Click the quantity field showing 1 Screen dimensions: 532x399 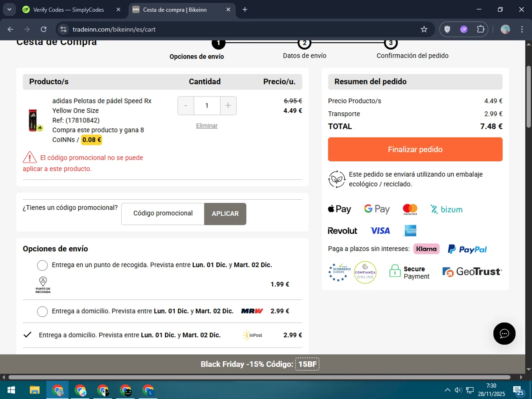(207, 106)
